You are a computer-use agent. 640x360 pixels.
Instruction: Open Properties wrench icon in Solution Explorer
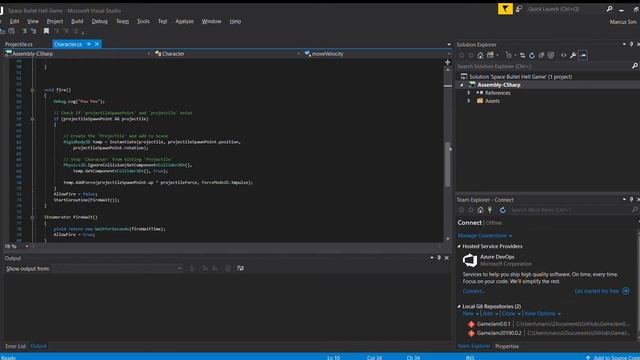coord(573,55)
